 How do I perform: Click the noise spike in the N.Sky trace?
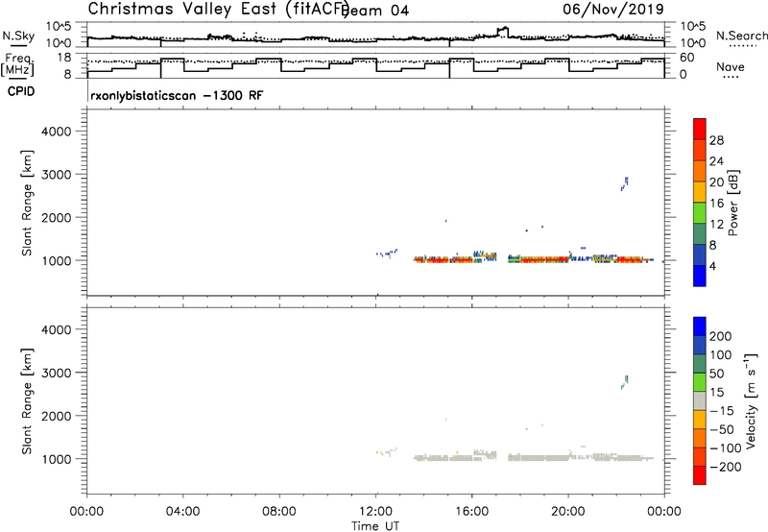(503, 31)
